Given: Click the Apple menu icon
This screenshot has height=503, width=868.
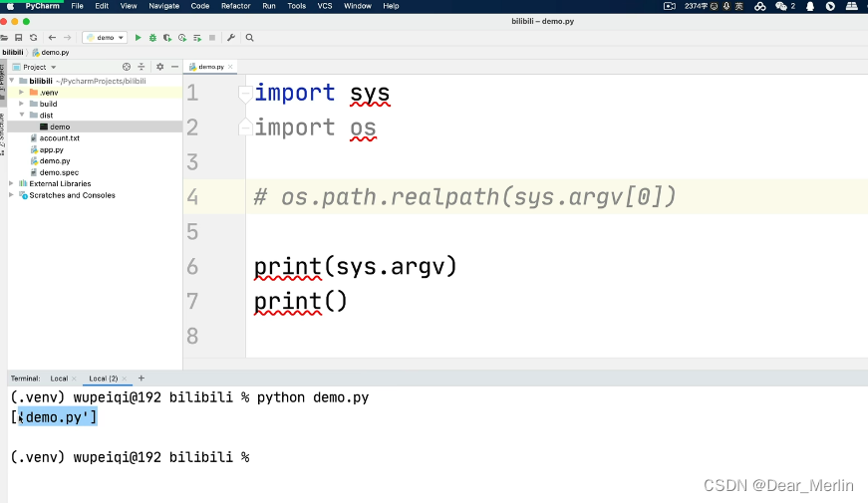Looking at the screenshot, I should [11, 6].
